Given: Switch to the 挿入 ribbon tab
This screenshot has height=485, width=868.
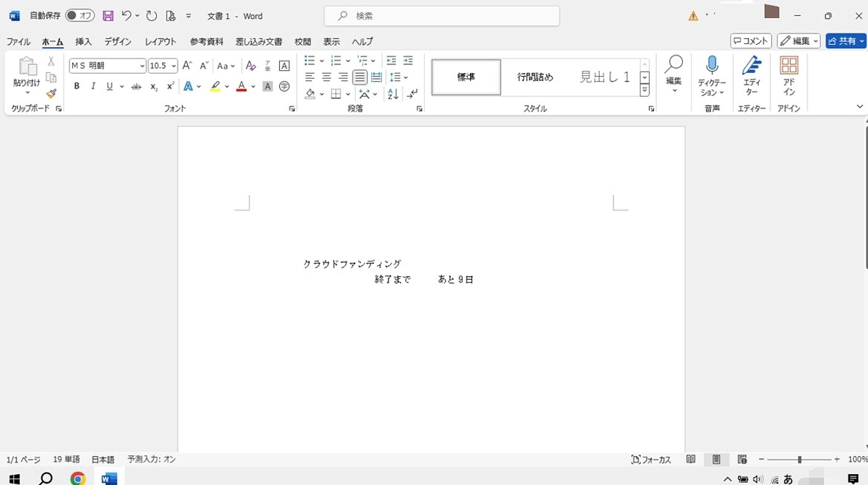Looking at the screenshot, I should click(82, 41).
